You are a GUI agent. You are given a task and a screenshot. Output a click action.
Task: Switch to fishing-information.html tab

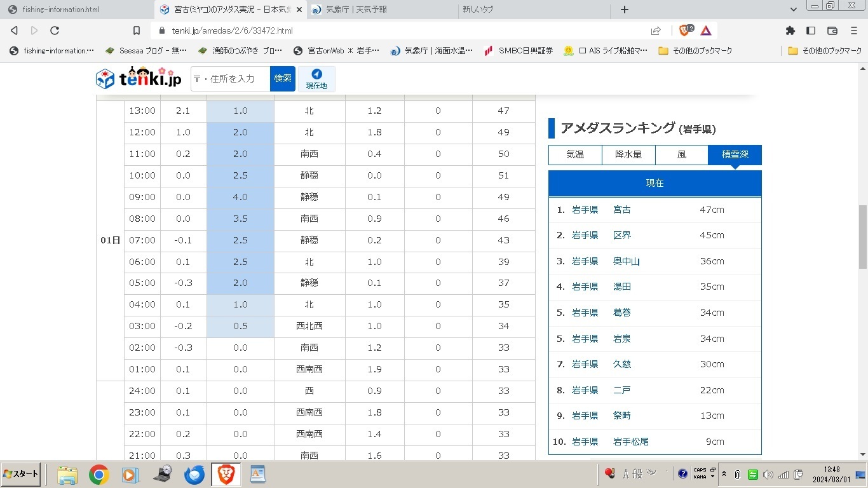[x=76, y=10]
